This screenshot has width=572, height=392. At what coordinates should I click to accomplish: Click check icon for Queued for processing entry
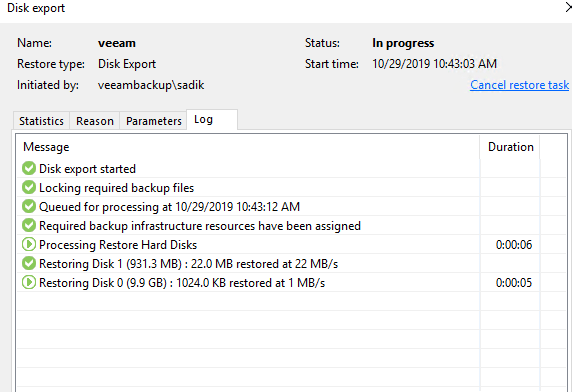(28, 206)
